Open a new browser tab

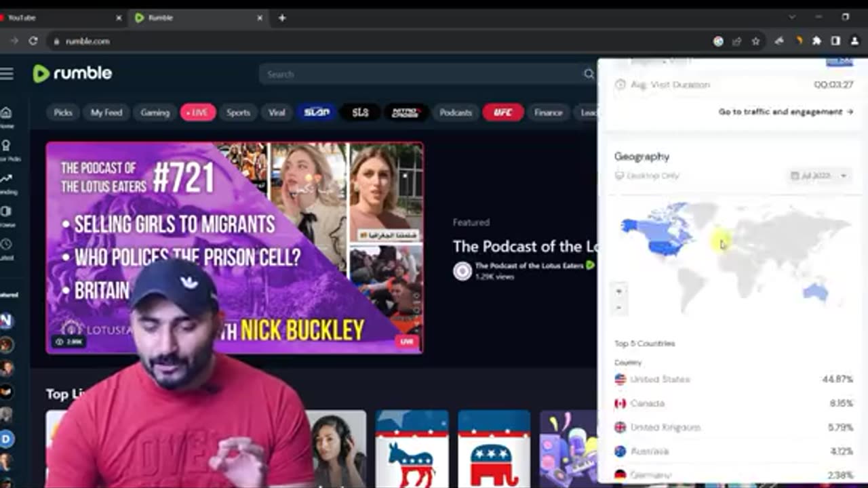pyautogui.click(x=282, y=18)
